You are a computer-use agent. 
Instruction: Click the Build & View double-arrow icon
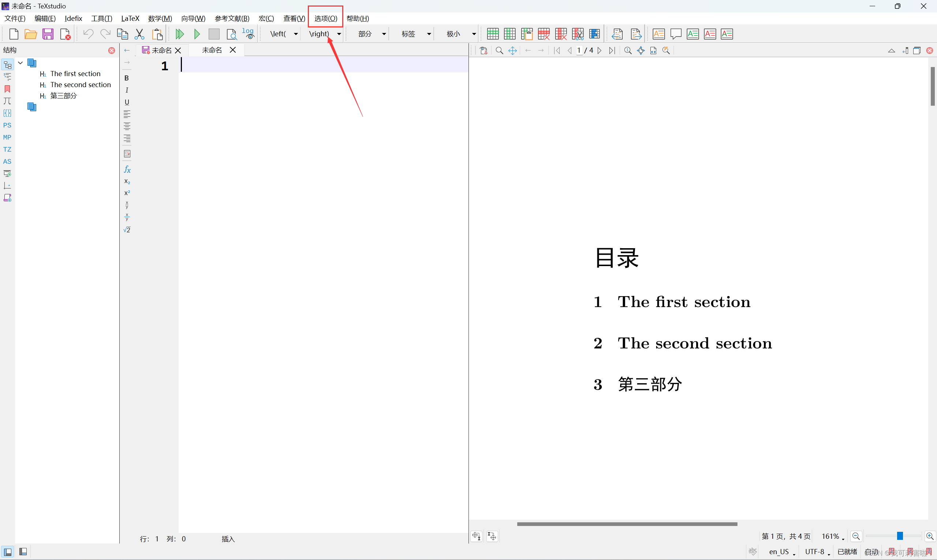180,34
